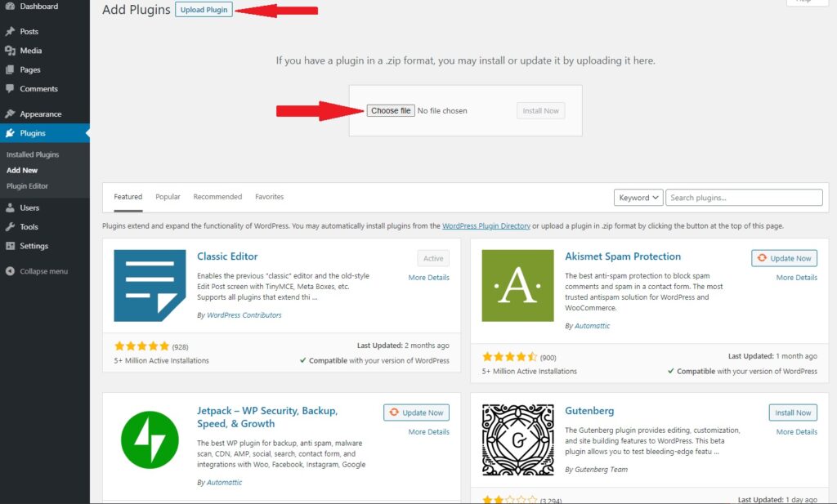The image size is (837, 504).
Task: Open the Classic Editor title link
Action: coord(227,256)
